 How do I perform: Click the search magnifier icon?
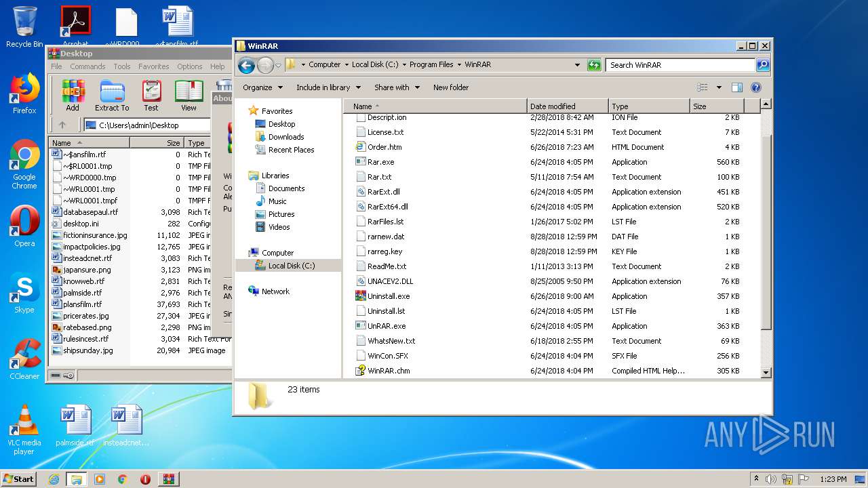click(763, 65)
